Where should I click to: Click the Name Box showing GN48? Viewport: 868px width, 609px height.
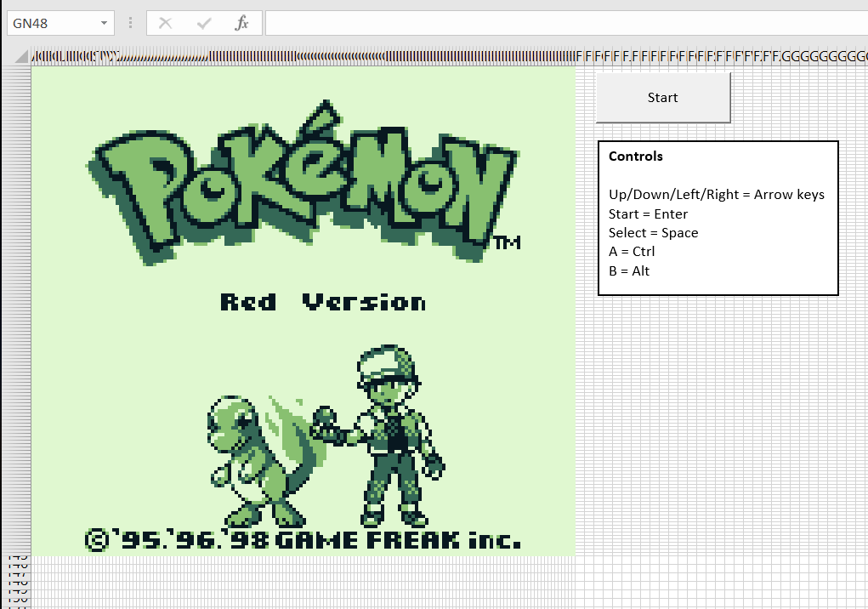[x=61, y=23]
